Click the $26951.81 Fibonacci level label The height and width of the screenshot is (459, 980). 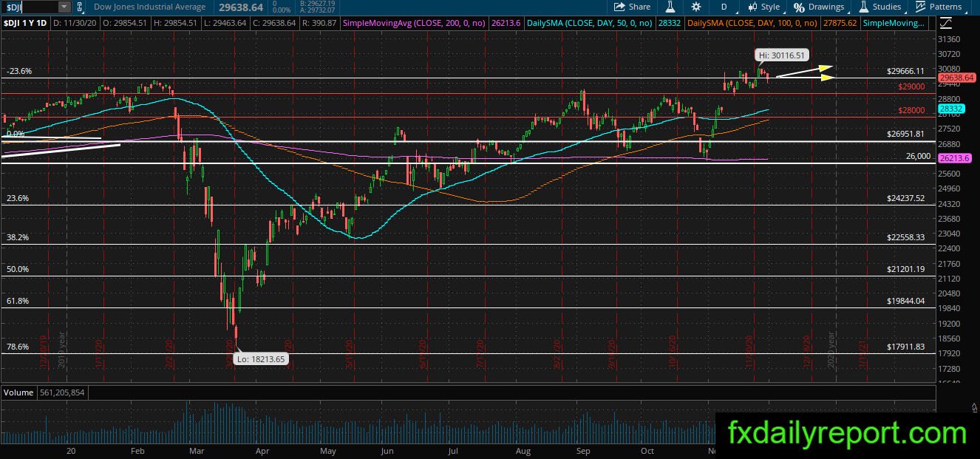(x=905, y=135)
